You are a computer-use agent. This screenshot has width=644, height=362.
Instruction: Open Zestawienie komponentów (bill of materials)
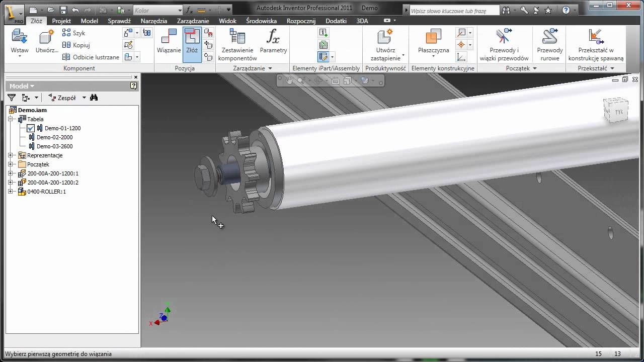237,45
